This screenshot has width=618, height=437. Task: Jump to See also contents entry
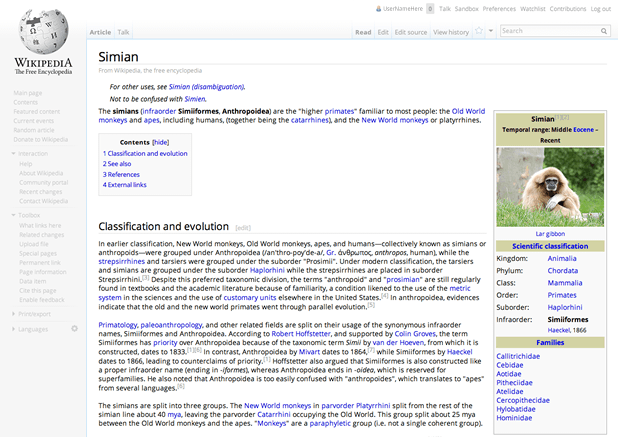(x=117, y=164)
